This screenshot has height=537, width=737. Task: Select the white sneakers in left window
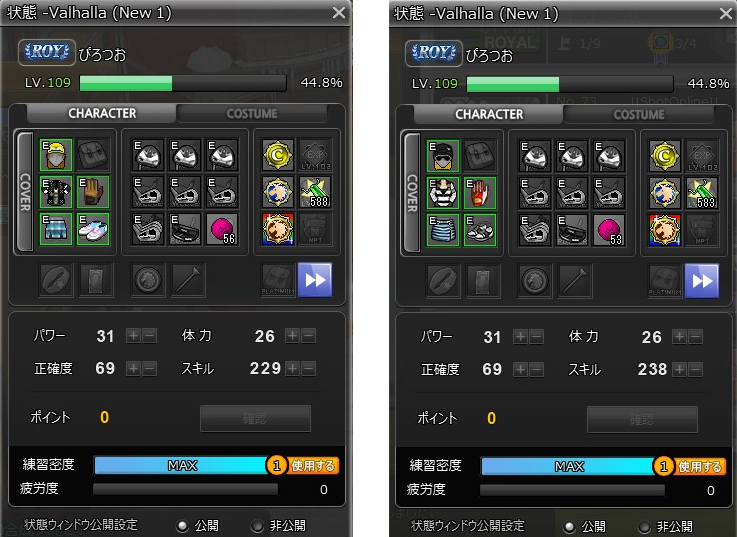(93, 229)
